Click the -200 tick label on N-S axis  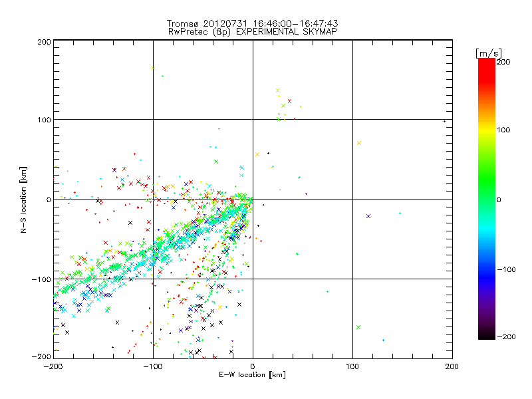pyautogui.click(x=41, y=356)
